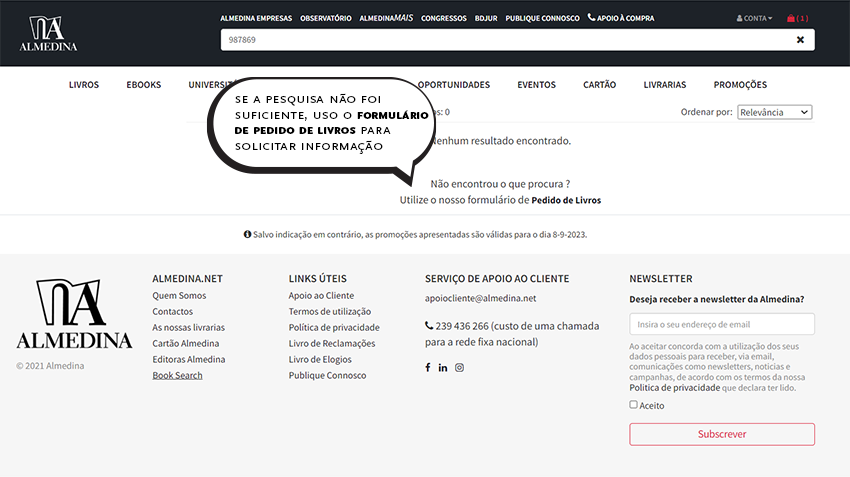Click the phone icon for Apoio à Compra
The height and width of the screenshot is (477, 850).
tap(591, 17)
